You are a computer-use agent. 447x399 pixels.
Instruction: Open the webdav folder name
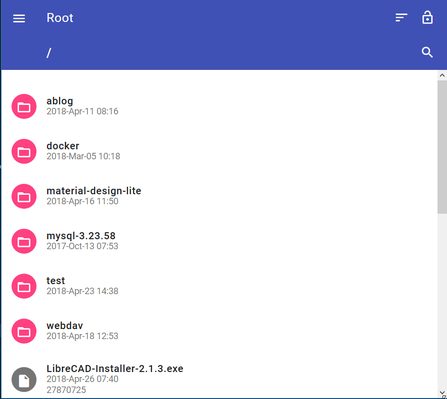(65, 325)
